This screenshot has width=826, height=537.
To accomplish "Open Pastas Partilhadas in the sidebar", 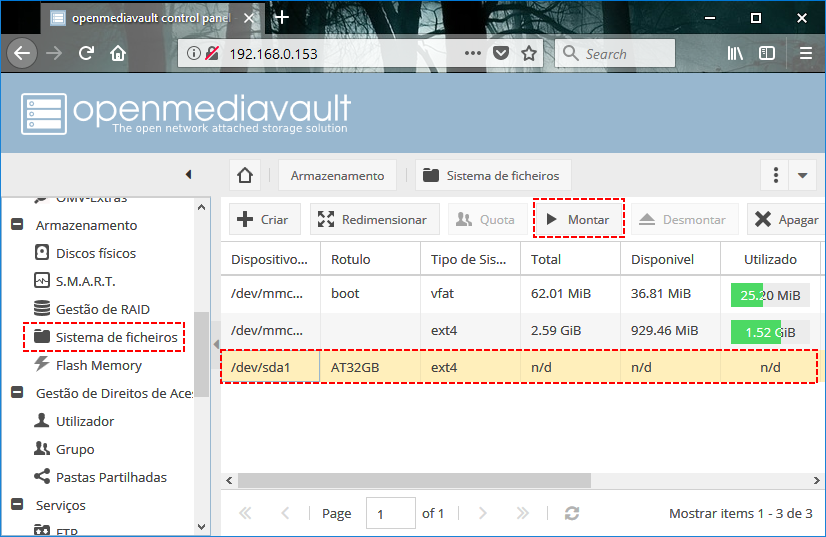I will click(111, 477).
